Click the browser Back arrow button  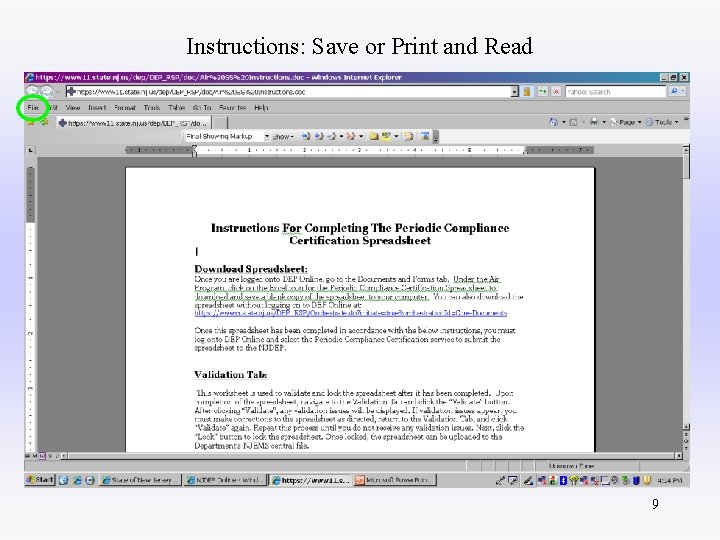(x=32, y=92)
